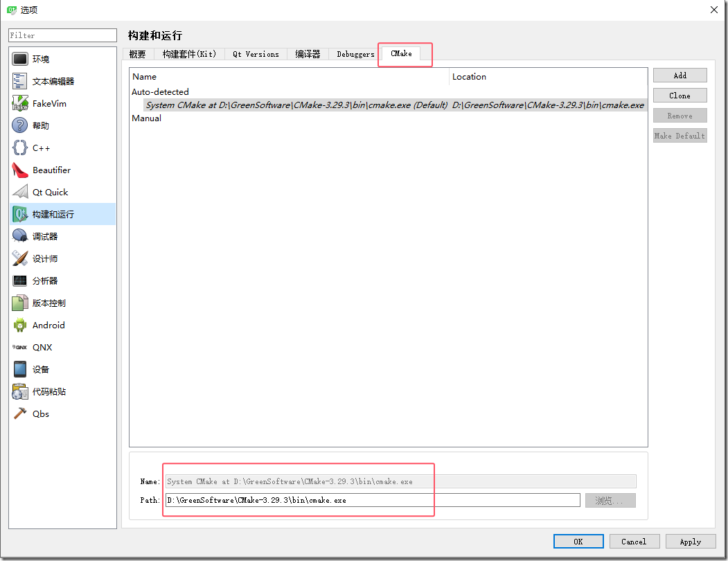This screenshot has width=728, height=561.
Task: Click the Name column header
Action: click(x=290, y=77)
